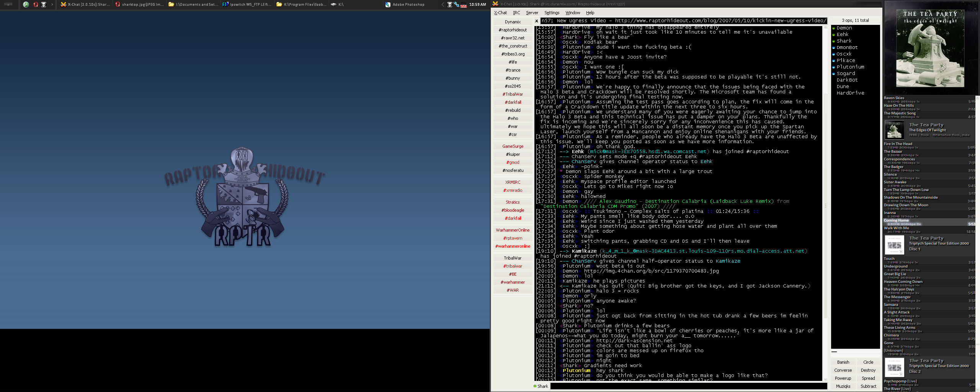Viewport: 980px width, 392px height.
Task: Click the Converse user-list button
Action: click(843, 370)
